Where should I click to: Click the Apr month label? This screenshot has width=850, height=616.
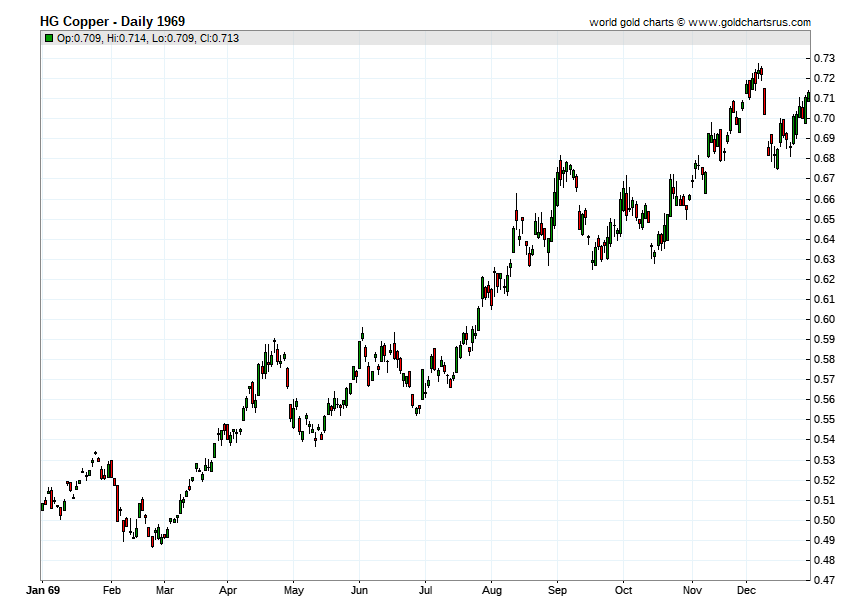(227, 589)
